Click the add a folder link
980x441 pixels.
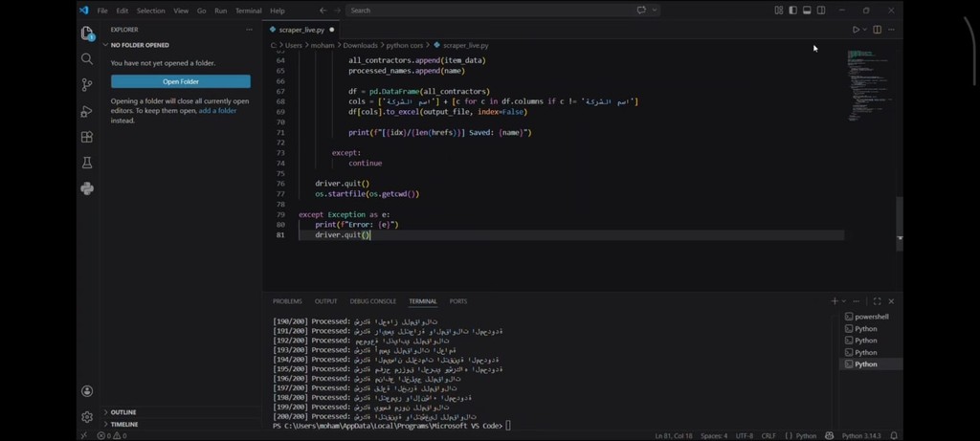[x=217, y=111]
